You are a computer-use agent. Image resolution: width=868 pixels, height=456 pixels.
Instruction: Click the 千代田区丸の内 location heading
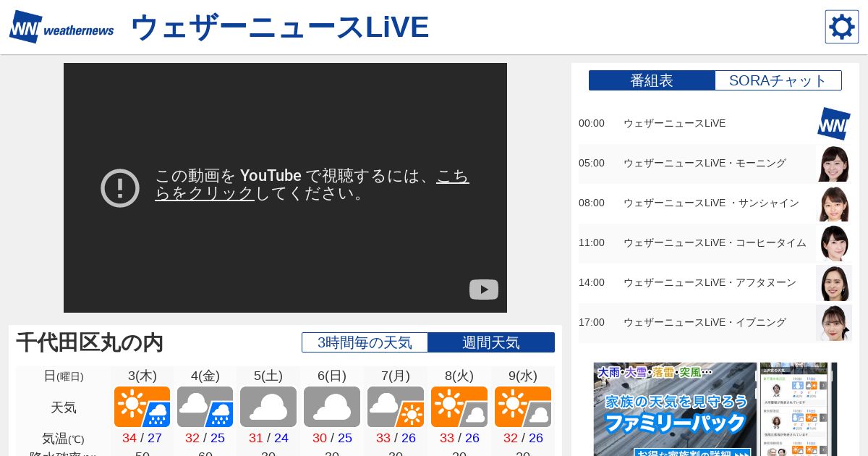point(90,342)
